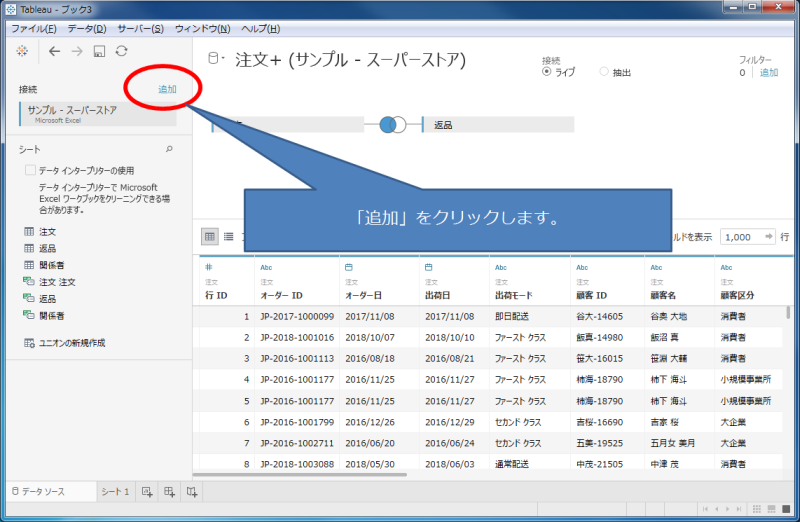Image resolution: width=800 pixels, height=522 pixels.
Task: Refresh data source with the circular arrow icon
Action: coord(121,51)
